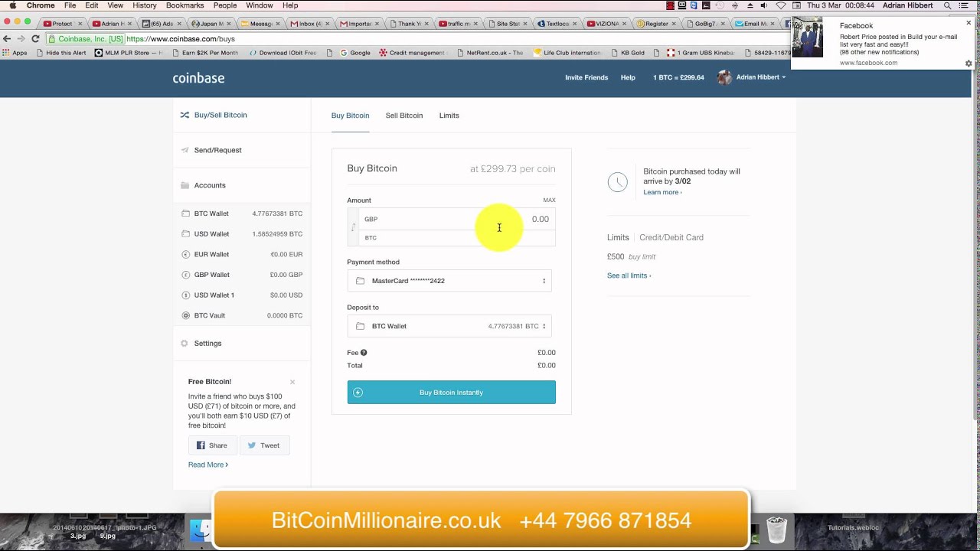Switch to the Japan browser tab
The image size is (980, 551).
[x=211, y=24]
